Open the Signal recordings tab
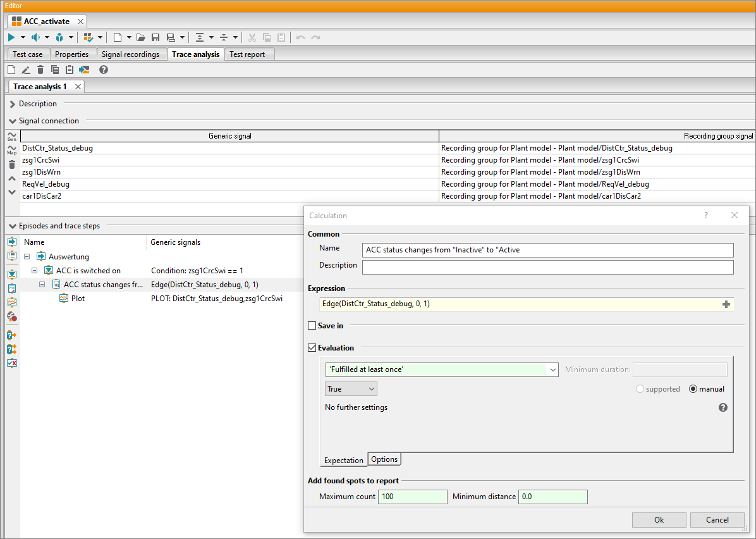756x539 pixels. coord(130,54)
